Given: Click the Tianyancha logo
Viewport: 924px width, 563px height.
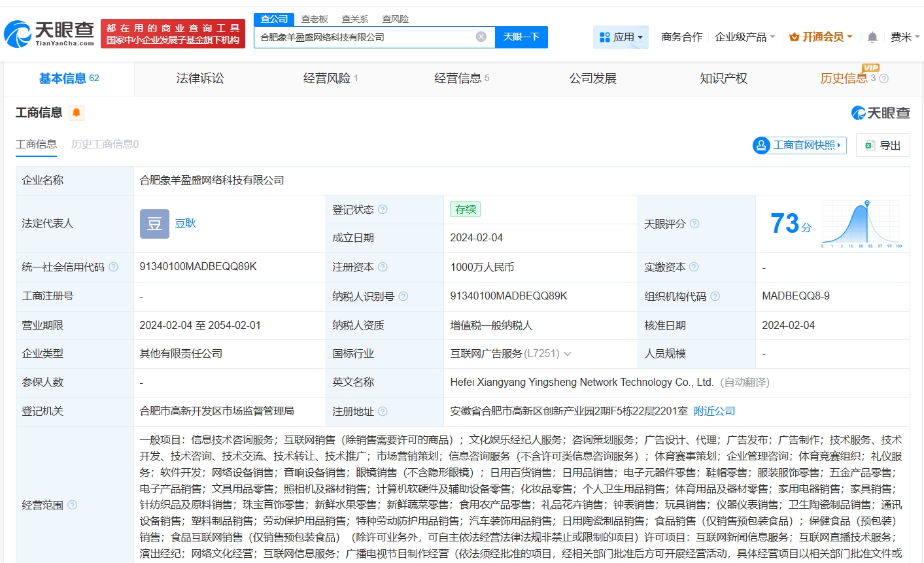Looking at the screenshot, I should (50, 33).
